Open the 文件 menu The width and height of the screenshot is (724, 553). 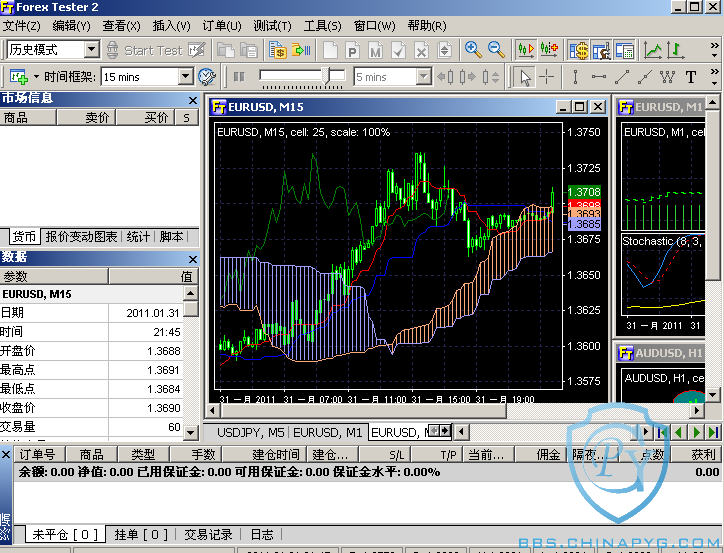point(21,26)
